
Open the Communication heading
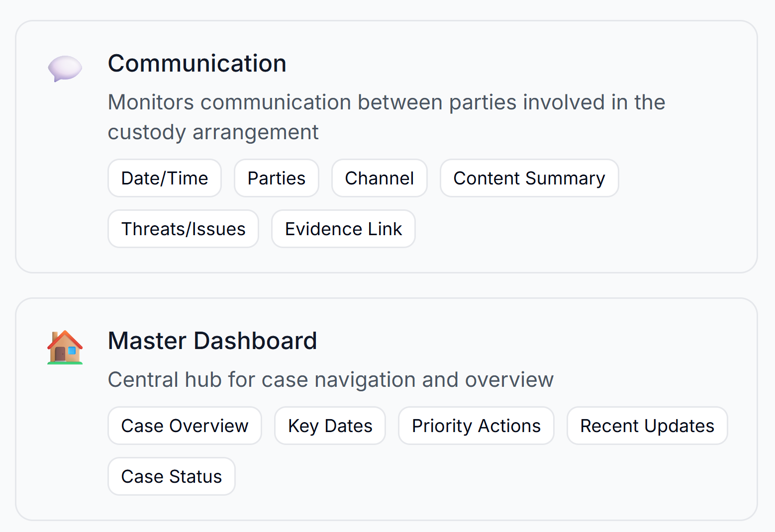tap(197, 64)
